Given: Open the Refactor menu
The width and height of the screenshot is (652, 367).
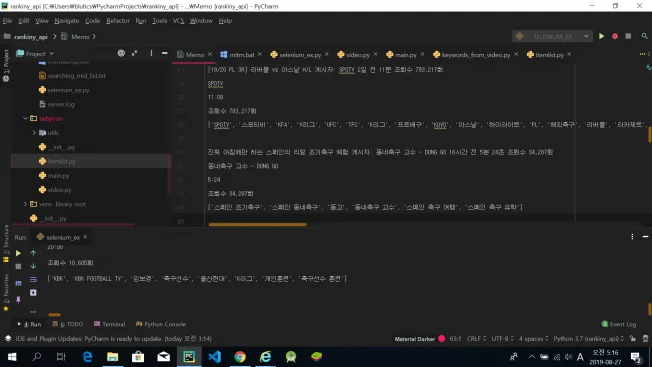Looking at the screenshot, I should (118, 21).
